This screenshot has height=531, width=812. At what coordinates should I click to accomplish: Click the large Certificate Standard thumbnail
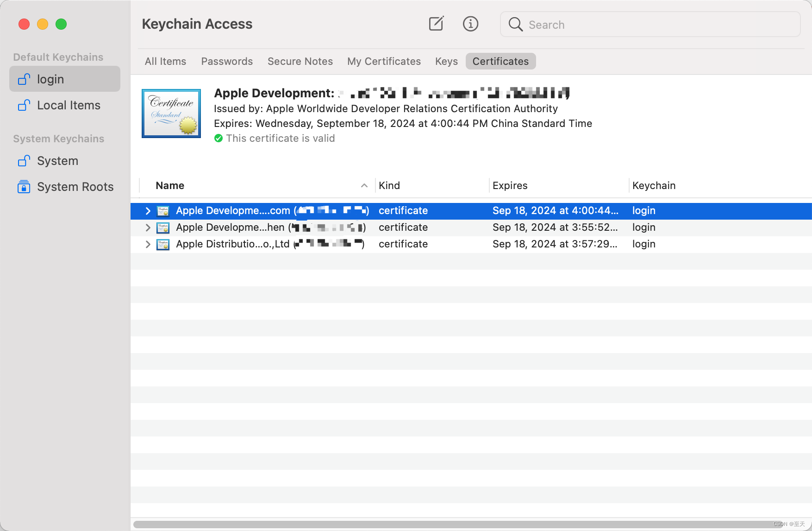coord(171,114)
